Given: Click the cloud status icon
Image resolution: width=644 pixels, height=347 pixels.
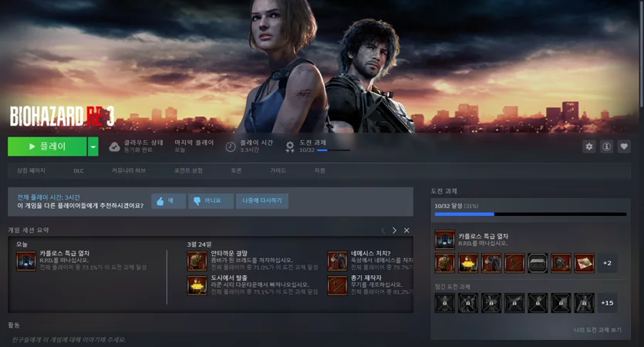Looking at the screenshot, I should point(114,147).
